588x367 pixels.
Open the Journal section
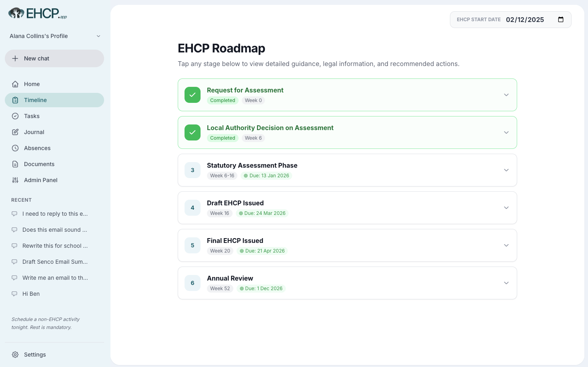point(54,132)
